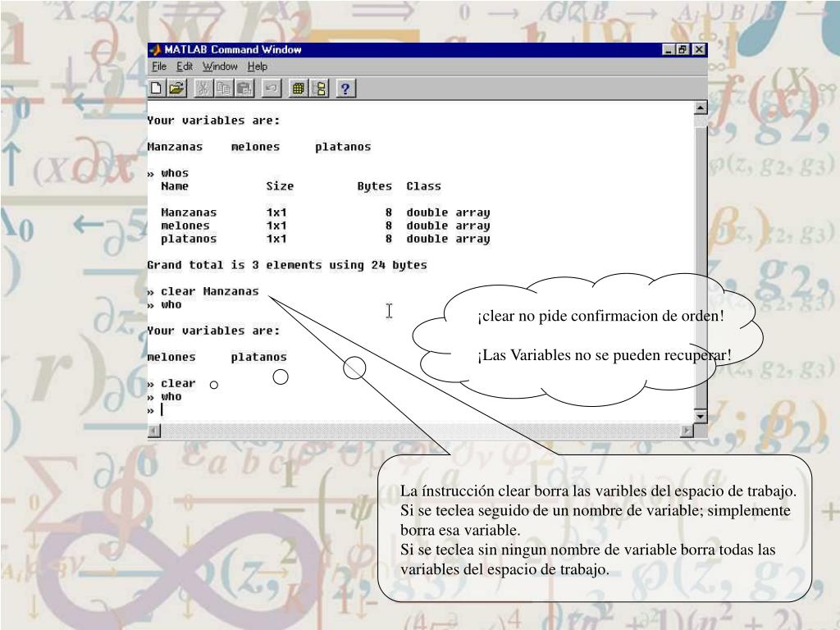Screen dimensions: 840x630
Task: Click the 'Bytes' column header text
Action: click(x=374, y=186)
